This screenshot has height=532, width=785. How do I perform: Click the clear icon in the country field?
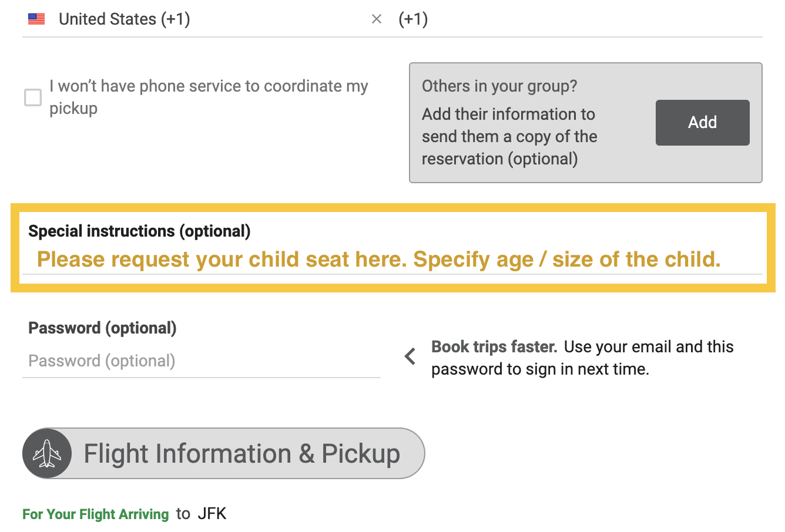point(376,19)
